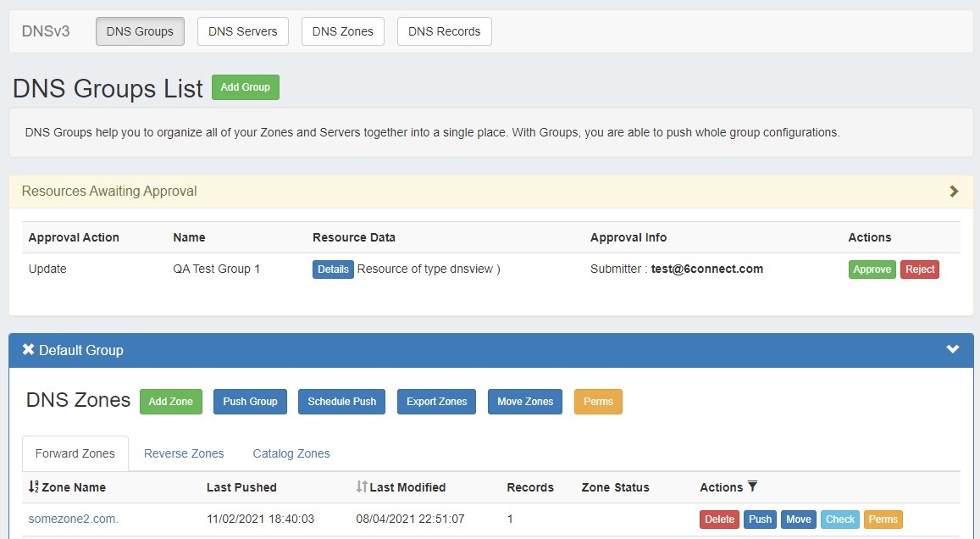Click the X icon on Default Group header

[28, 350]
